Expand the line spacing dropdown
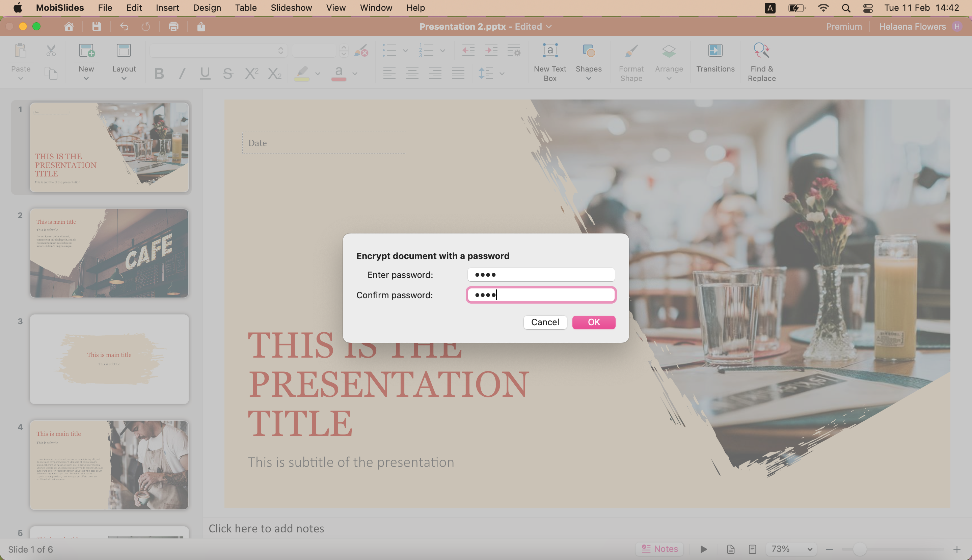 502,74
